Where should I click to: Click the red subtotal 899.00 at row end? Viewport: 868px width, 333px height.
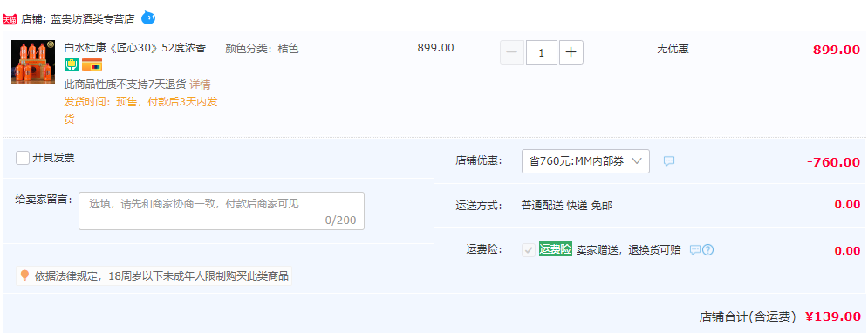pos(837,50)
